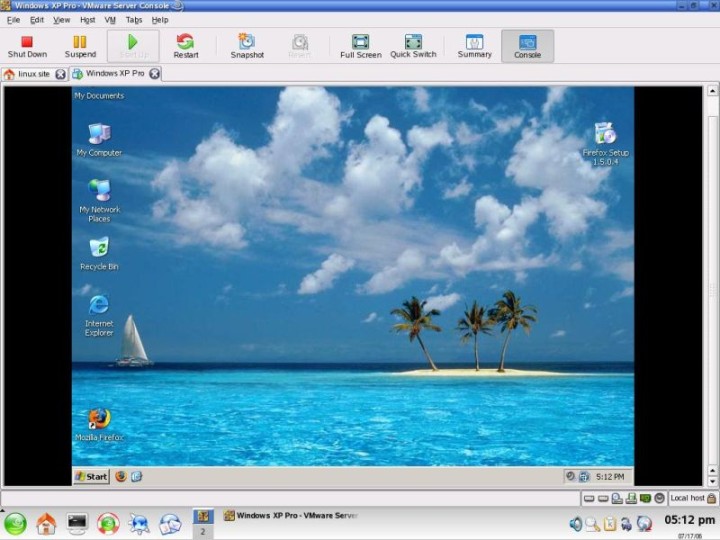Switch to desktop 2 in pager
The image size is (720, 540).
click(203, 532)
